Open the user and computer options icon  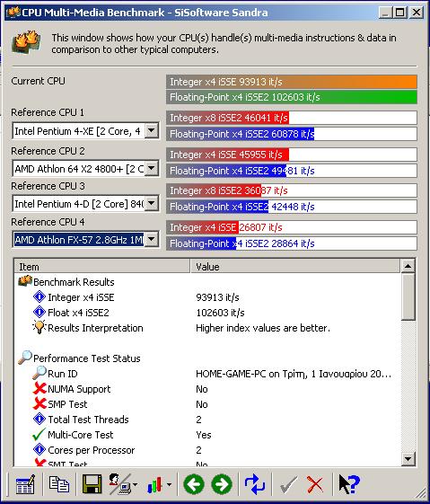(119, 484)
